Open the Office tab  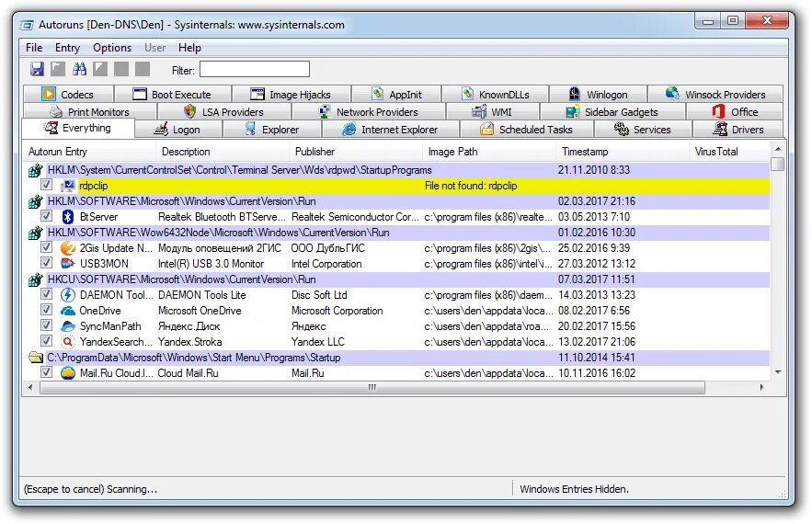(735, 112)
